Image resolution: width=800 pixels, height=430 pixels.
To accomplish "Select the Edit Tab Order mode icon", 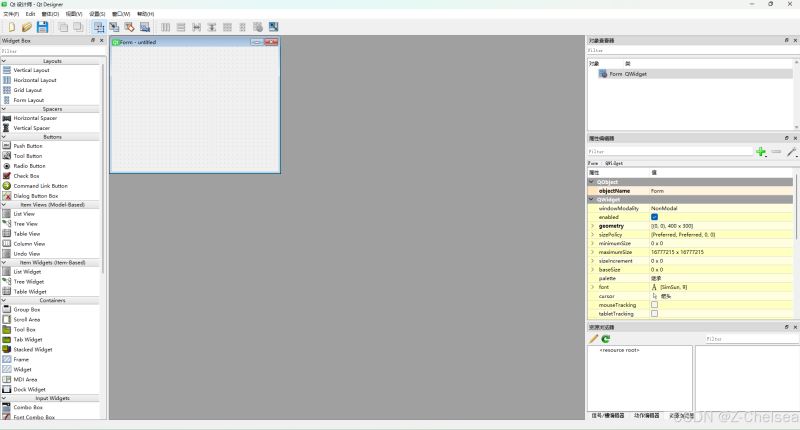I will click(145, 27).
